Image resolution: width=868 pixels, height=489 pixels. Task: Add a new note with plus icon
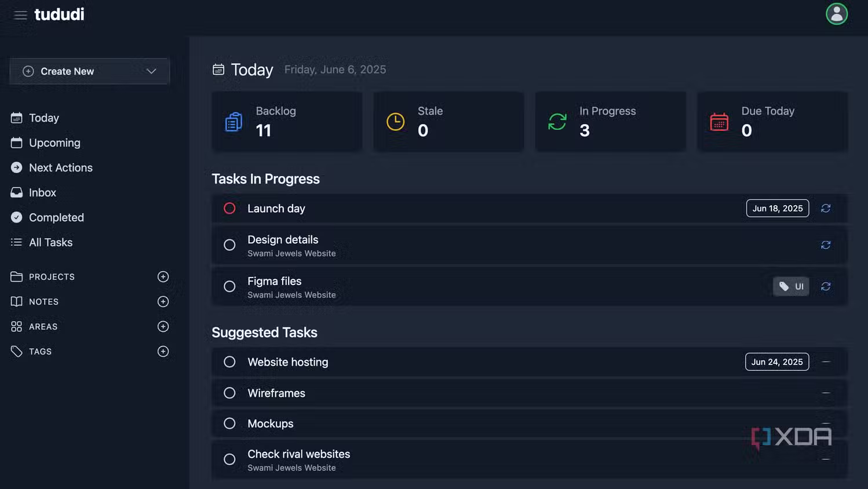click(x=163, y=302)
